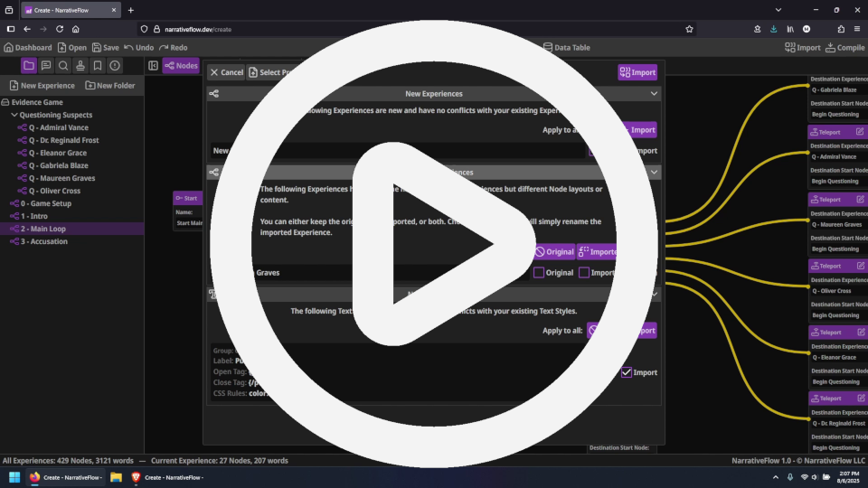868x488 pixels.
Task: Open the bookmarks icon in sidebar
Action: pyautogui.click(x=98, y=65)
